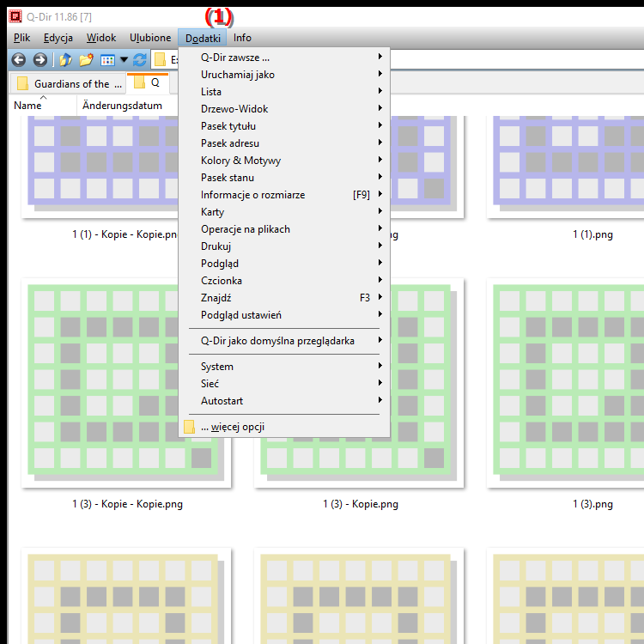
Task: Choose Czcionka menu entry
Action: point(284,281)
